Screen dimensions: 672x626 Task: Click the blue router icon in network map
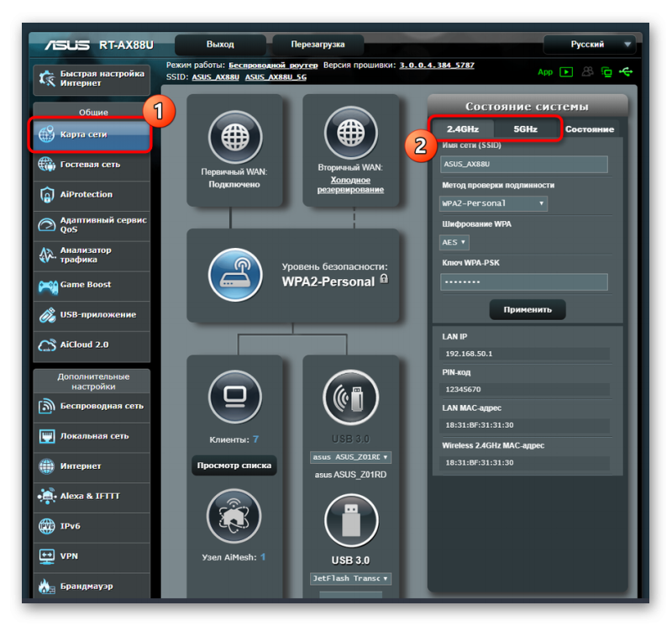235,275
